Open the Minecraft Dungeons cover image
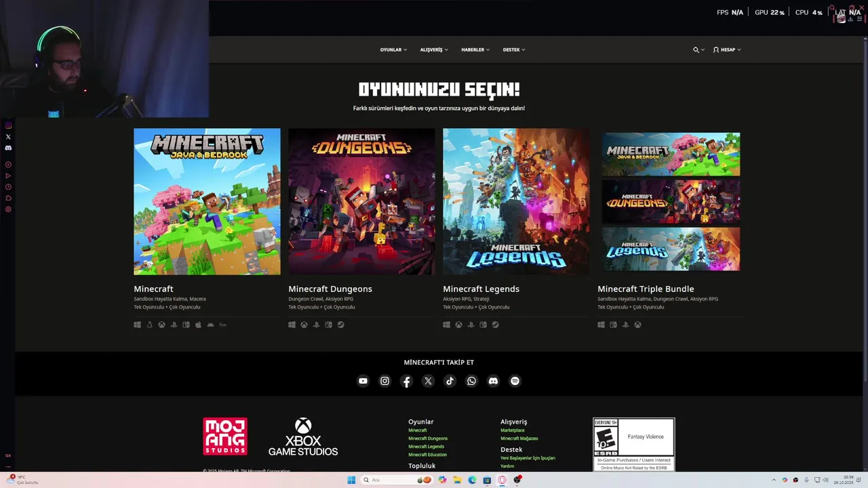Viewport: 868px width, 488px height. [361, 201]
